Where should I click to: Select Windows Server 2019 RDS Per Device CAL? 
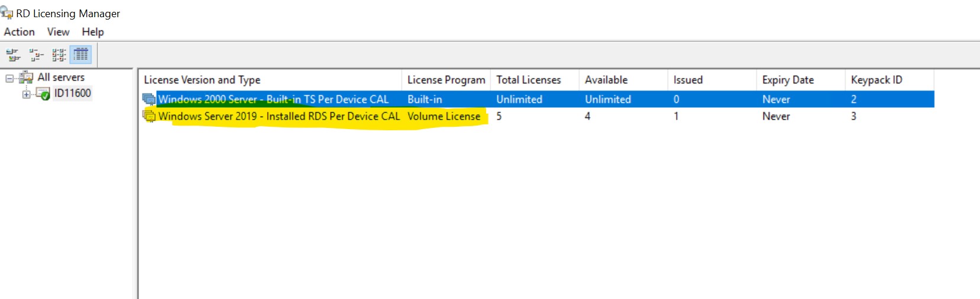pyautogui.click(x=537, y=116)
